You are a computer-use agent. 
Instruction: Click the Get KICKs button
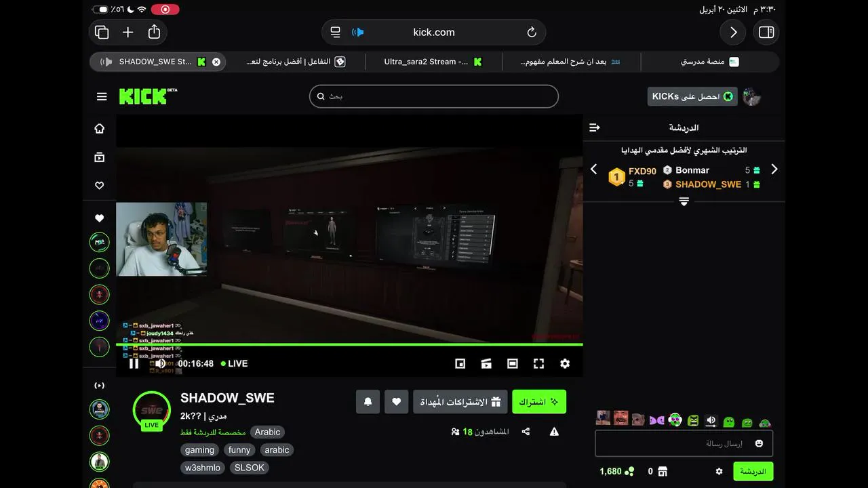point(692,96)
